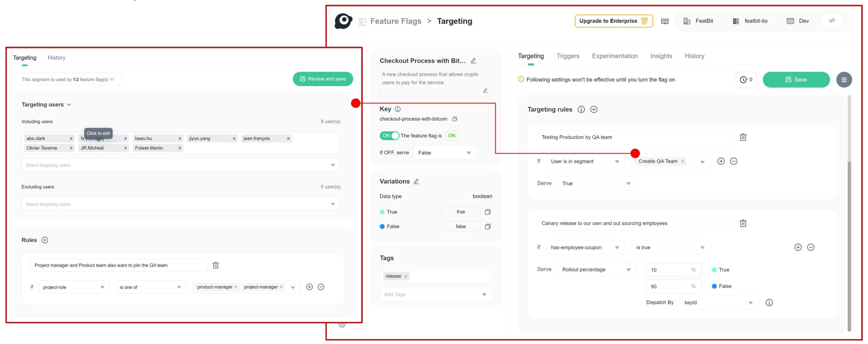The width and height of the screenshot is (868, 344).
Task: Expand the Dispatch By keyId dropdown
Action: [x=719, y=302]
